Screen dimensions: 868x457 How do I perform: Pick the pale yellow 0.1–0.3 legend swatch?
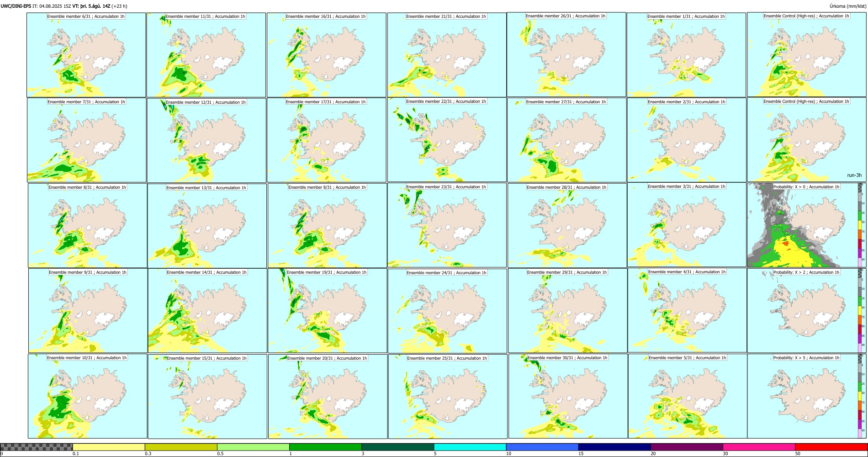[109, 447]
